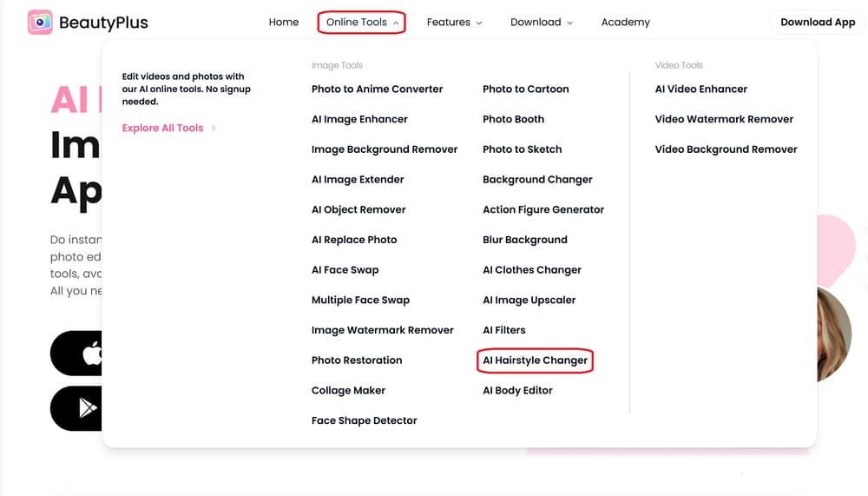Viewport: 868px width, 496px height.
Task: Select Photo to Cartoon
Action: point(525,89)
